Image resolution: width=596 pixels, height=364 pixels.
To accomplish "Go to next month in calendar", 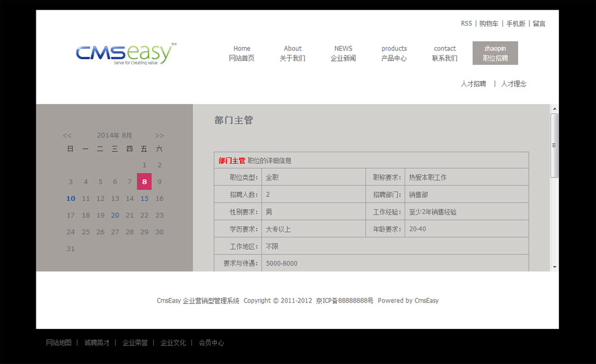I will point(159,136).
